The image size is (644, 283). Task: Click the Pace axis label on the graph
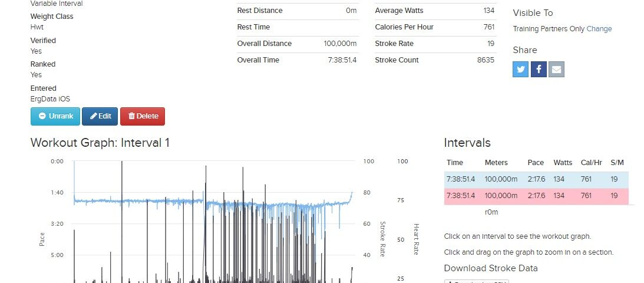(x=42, y=239)
